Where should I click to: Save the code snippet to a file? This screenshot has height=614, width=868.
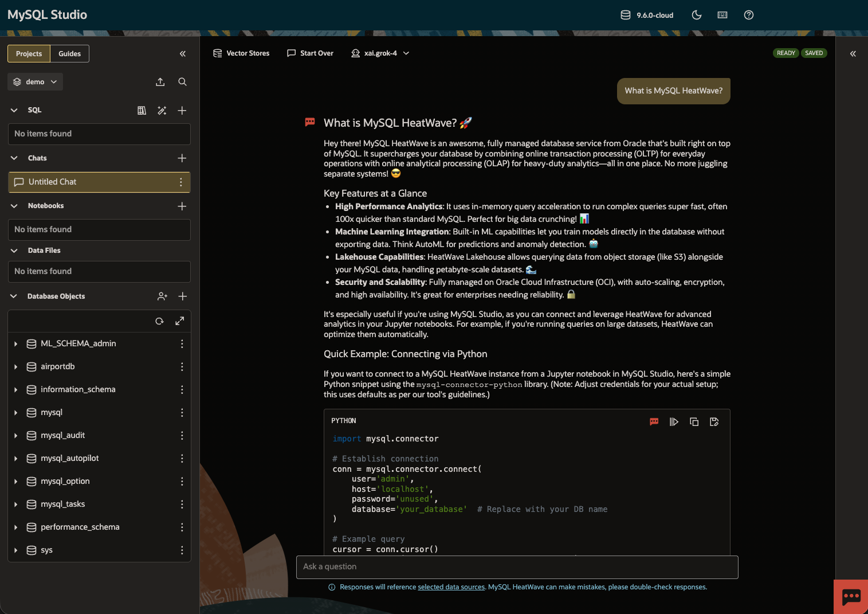pos(714,421)
